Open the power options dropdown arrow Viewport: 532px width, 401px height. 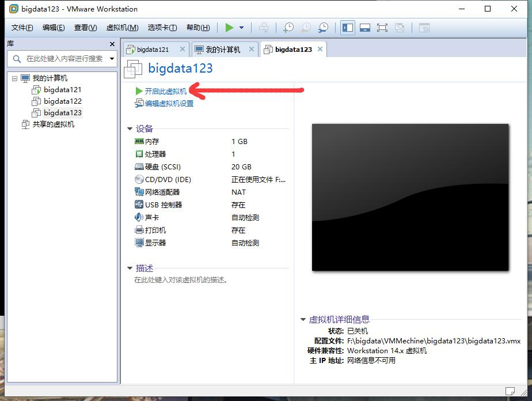[242, 28]
